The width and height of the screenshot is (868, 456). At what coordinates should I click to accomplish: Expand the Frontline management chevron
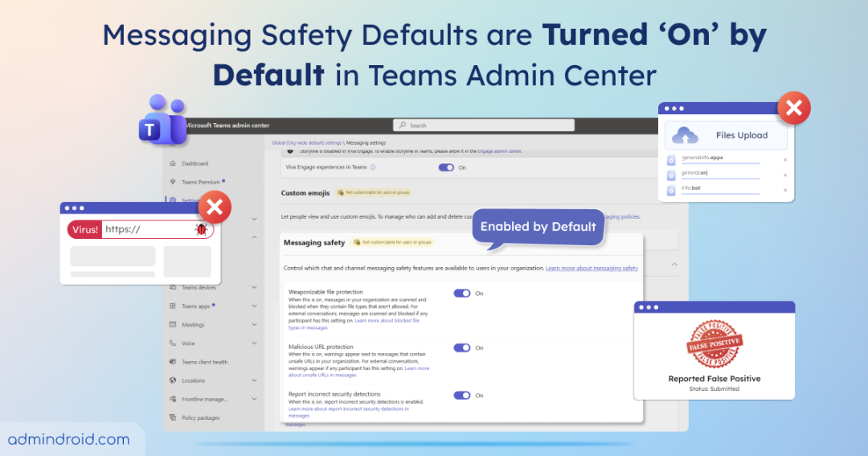pyautogui.click(x=254, y=399)
